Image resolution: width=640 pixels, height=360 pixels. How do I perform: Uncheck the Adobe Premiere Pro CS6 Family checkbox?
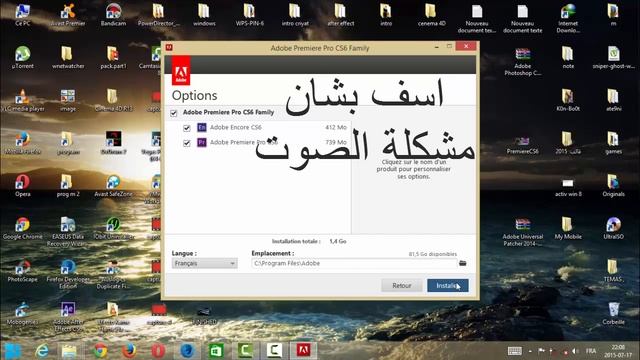[174, 113]
